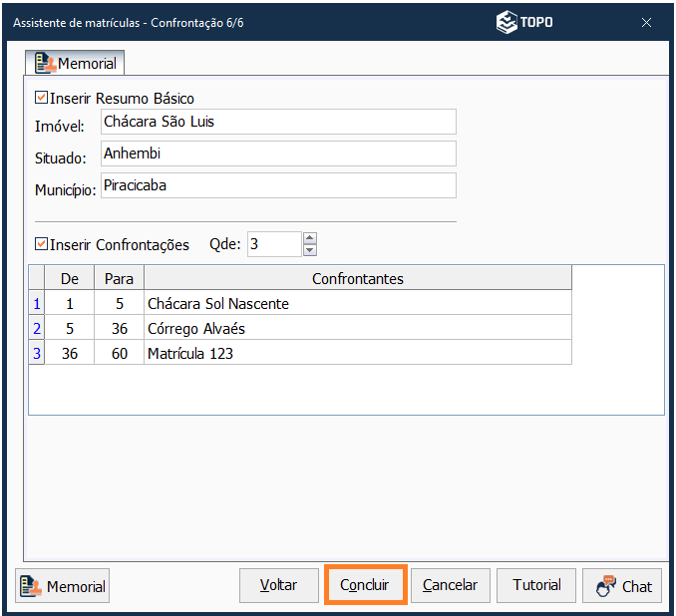Select the Córrego Alvaés confrontante cell
Image resolution: width=676 pixels, height=616 pixels.
coord(357,328)
